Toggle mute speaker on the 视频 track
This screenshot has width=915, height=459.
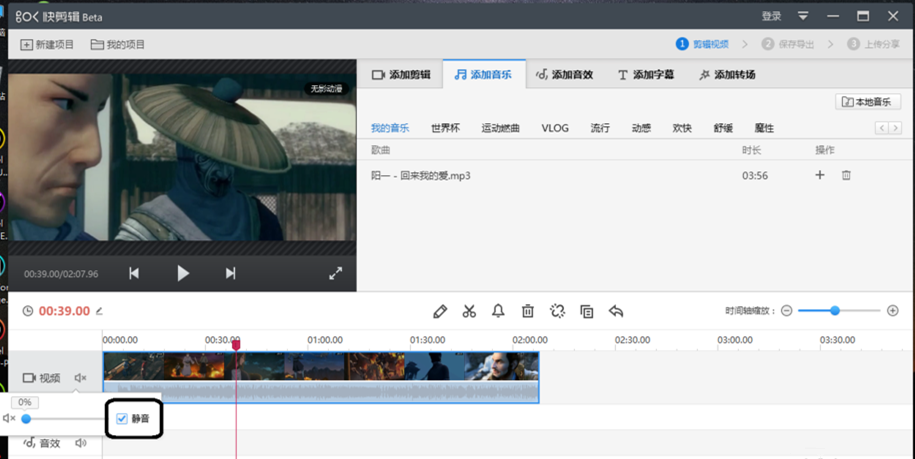tap(81, 378)
